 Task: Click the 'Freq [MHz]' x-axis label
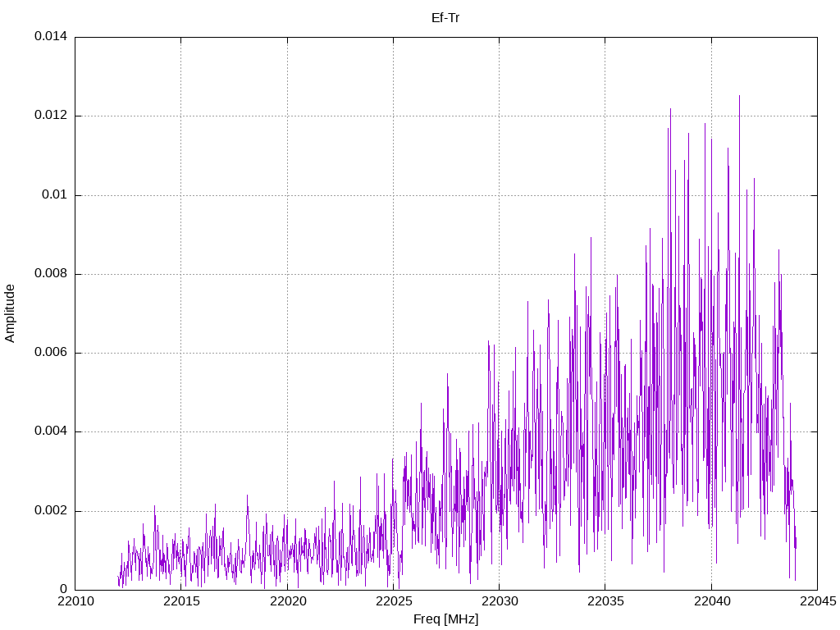[x=445, y=619]
